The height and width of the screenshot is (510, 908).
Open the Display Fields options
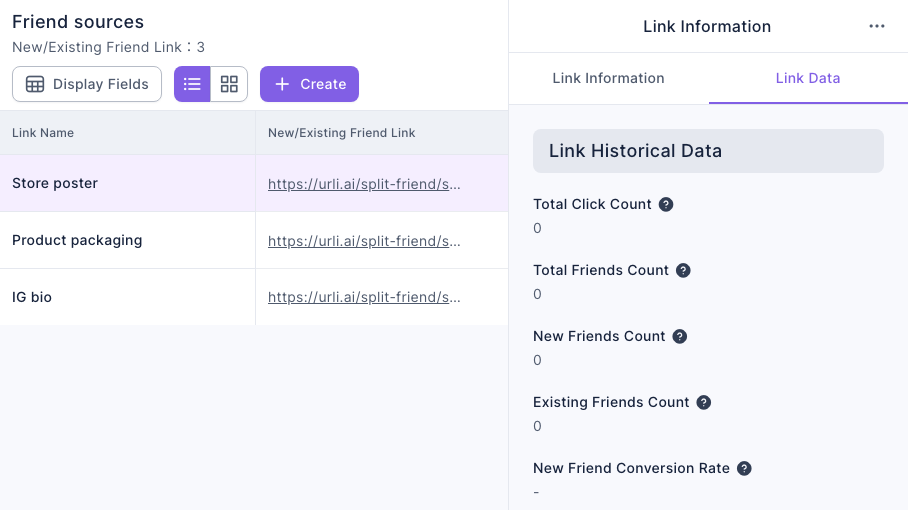87,84
